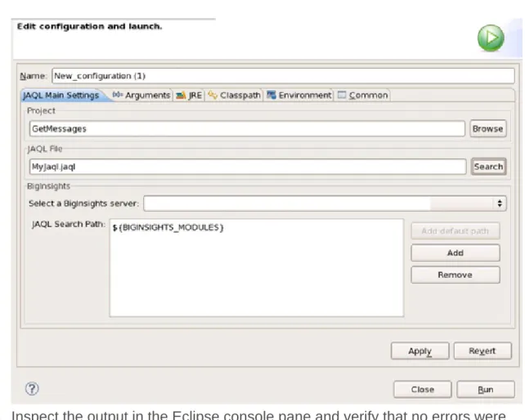Image resolution: width=525 pixels, height=420 pixels.
Task: Open the JRE tab
Action: pyautogui.click(x=189, y=96)
